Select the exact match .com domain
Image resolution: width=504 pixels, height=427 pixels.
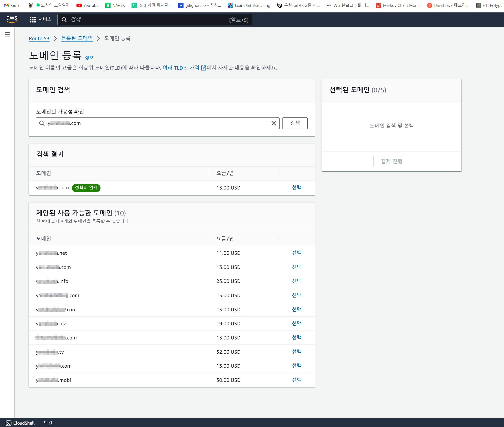point(297,188)
